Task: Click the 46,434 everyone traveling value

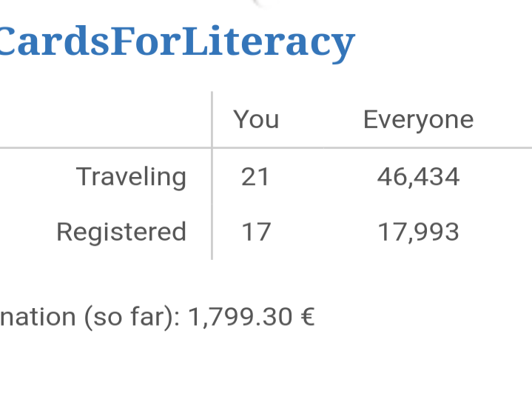Action: [418, 177]
